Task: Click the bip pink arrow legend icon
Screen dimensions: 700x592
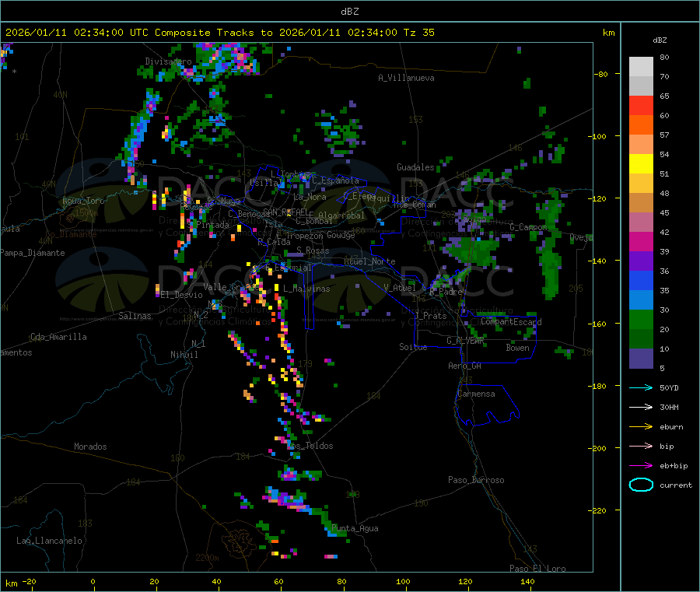Action: [641, 446]
